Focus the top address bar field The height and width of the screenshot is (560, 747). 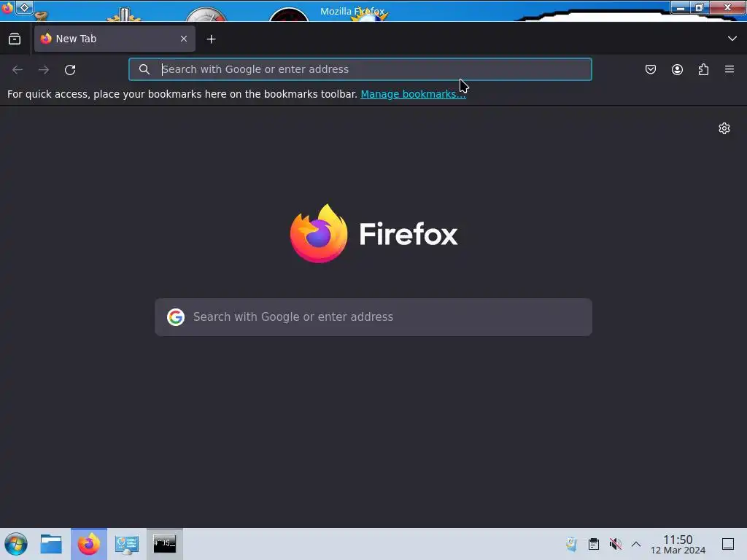(360, 69)
